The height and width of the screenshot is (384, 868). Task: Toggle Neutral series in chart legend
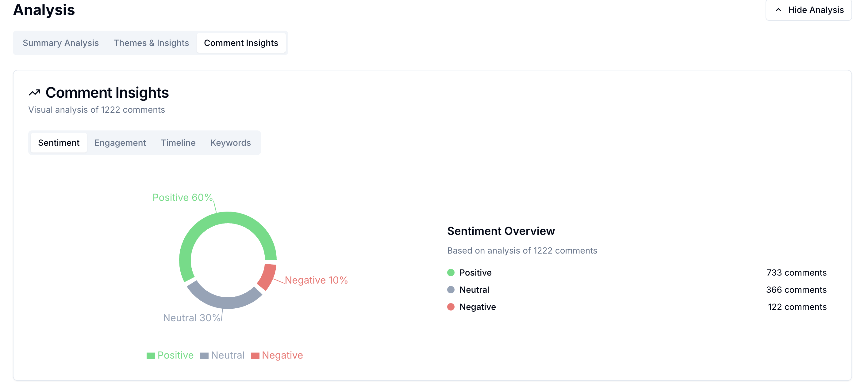222,355
